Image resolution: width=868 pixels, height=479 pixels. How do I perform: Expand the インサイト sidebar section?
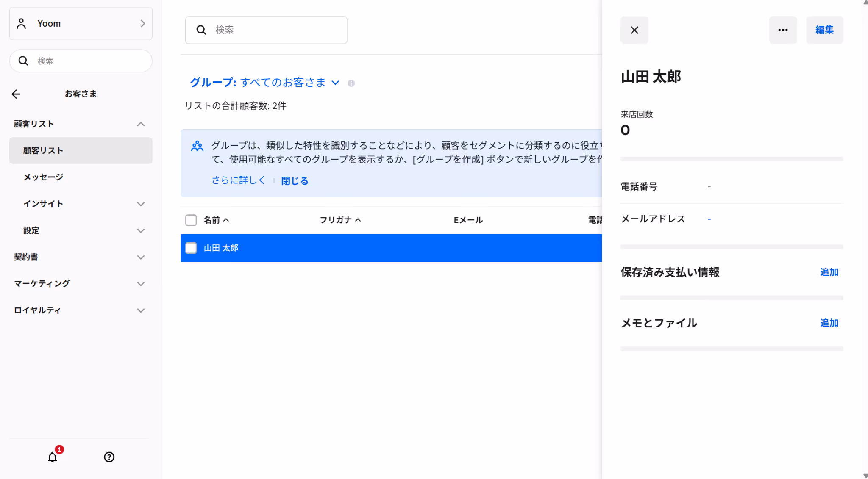141,204
